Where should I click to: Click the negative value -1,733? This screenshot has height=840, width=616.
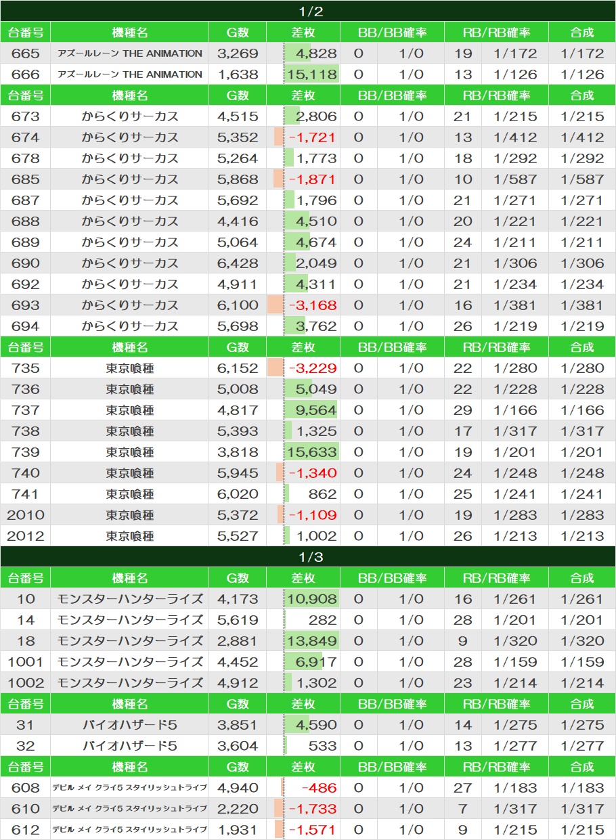click(x=312, y=809)
